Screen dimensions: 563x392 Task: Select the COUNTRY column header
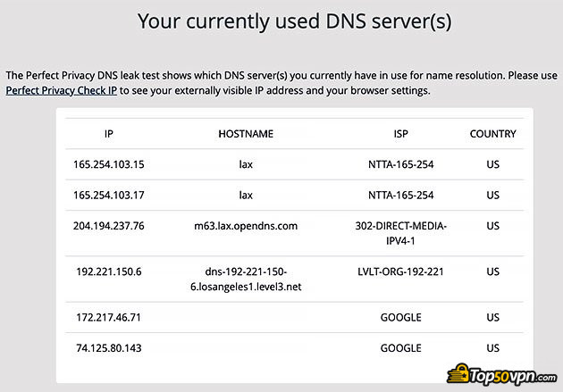pos(493,134)
